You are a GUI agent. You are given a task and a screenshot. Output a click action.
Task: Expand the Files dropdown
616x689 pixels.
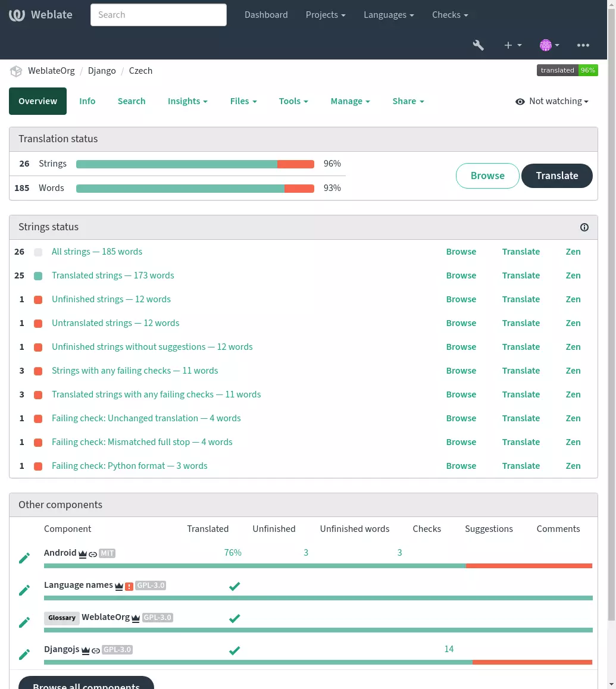(243, 101)
